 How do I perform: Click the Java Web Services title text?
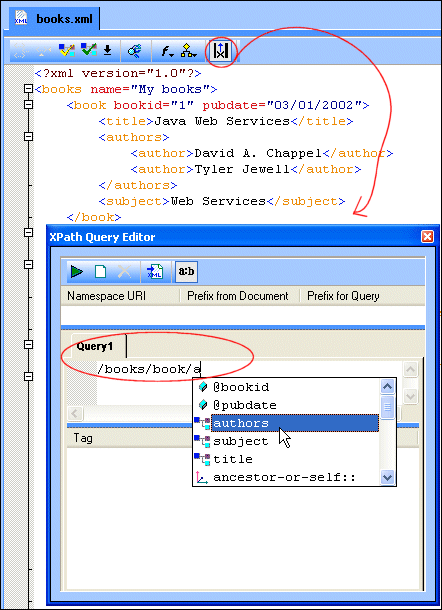tap(222, 121)
